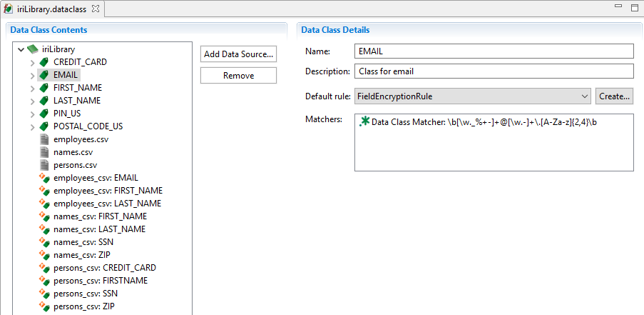The height and width of the screenshot is (315, 644).
Task: Click the employees_csv: EMAIL mapping icon
Action: tap(44, 178)
